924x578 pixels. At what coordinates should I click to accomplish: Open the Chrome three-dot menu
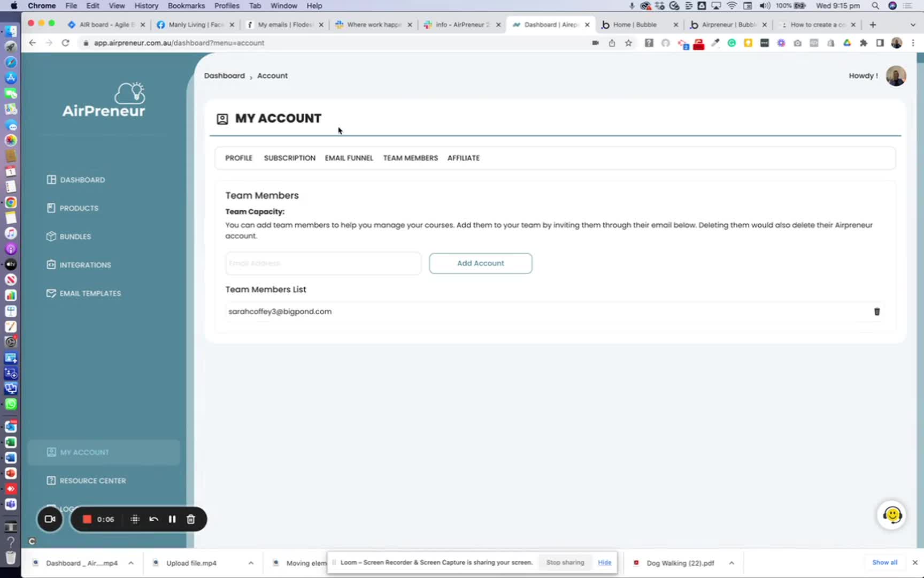[913, 43]
